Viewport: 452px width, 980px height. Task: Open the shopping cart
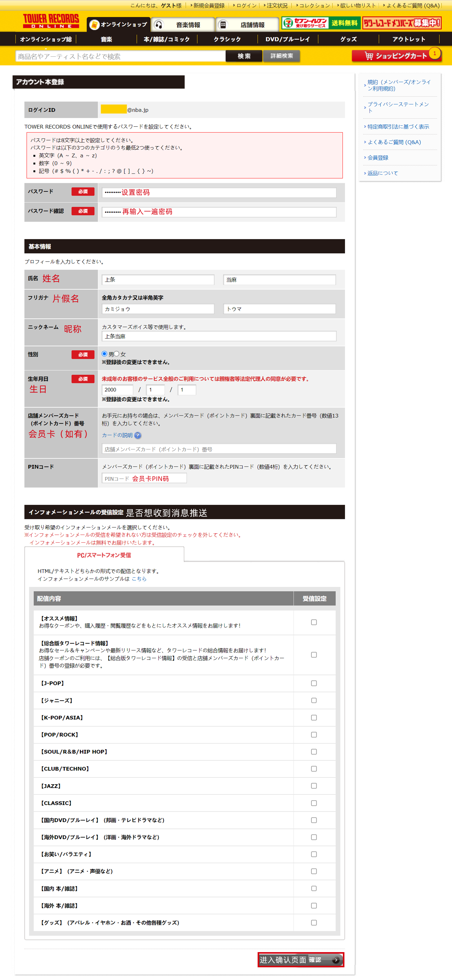(397, 55)
